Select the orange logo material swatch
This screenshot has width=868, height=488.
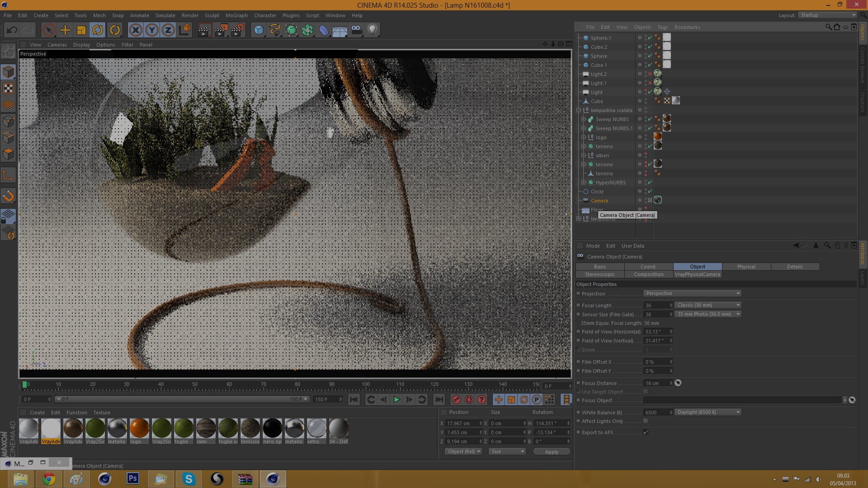(139, 428)
